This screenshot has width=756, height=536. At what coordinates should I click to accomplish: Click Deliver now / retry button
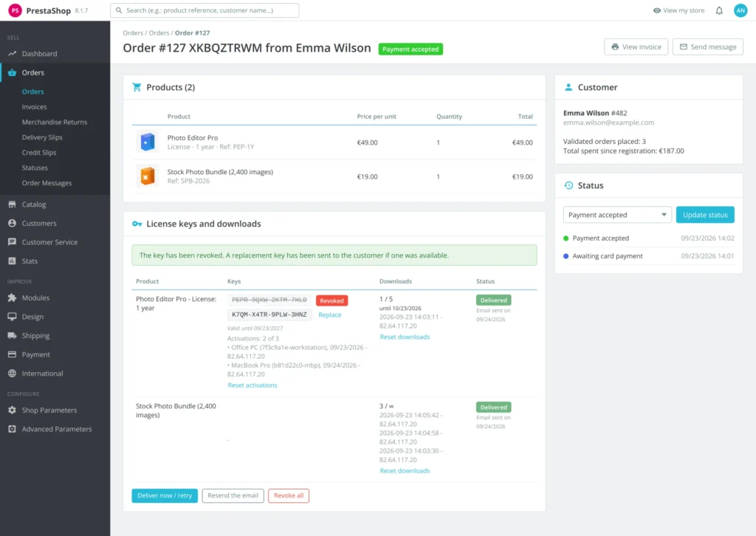pyautogui.click(x=165, y=495)
